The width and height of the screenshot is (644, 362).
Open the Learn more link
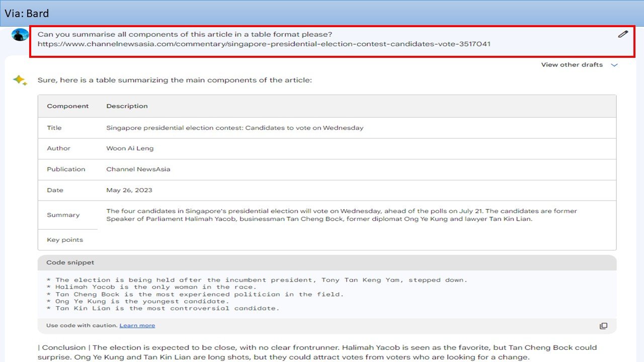tap(137, 326)
